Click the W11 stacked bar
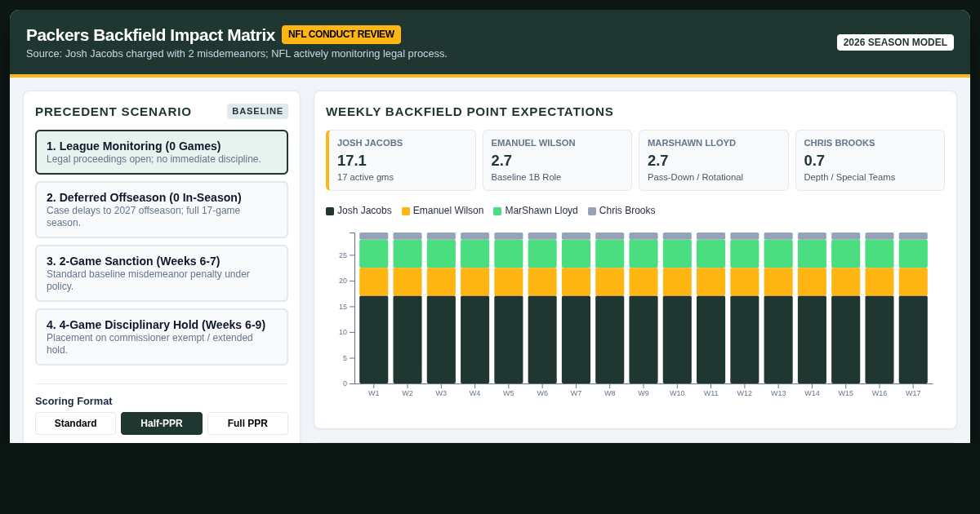Screen dimensions: 980x514 pyautogui.click(x=710, y=308)
